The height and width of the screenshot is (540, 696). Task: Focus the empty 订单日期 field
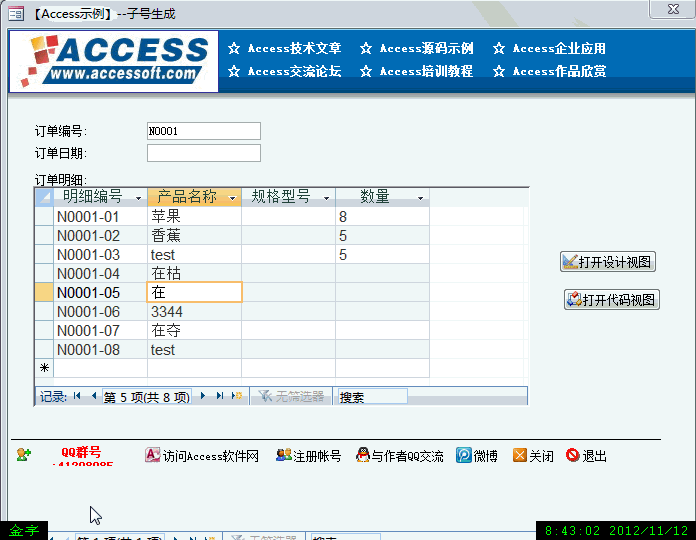click(204, 153)
